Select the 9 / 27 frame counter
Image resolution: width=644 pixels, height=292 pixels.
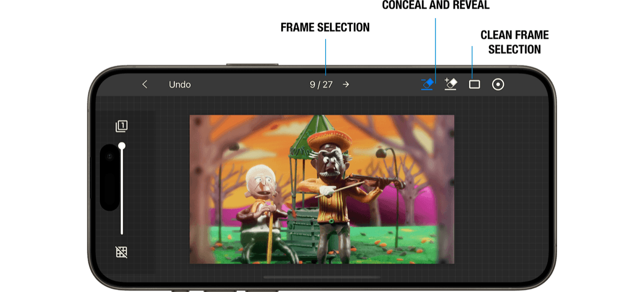point(321,84)
